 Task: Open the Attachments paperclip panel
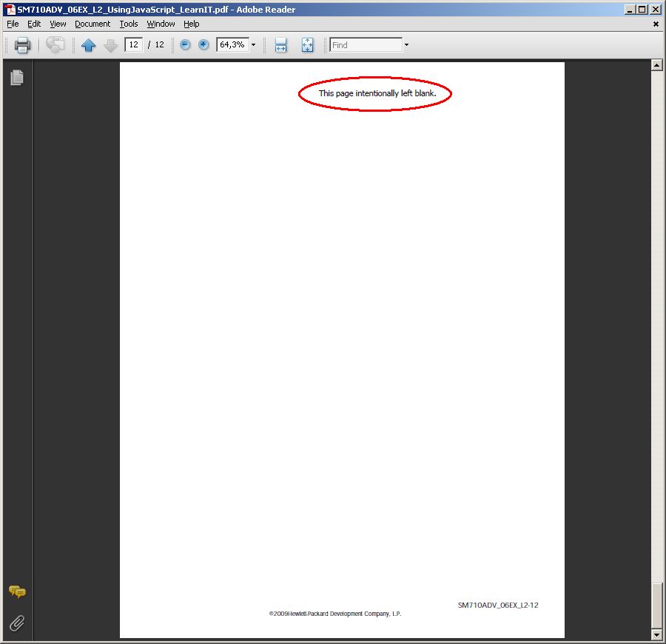(17, 623)
